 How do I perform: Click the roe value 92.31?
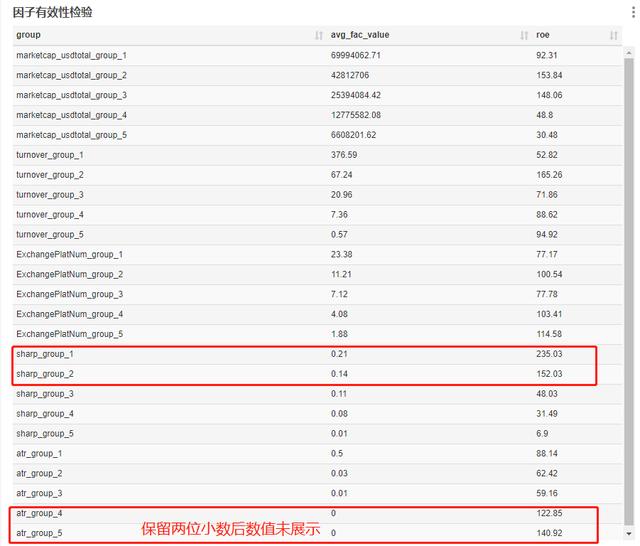[x=547, y=55]
